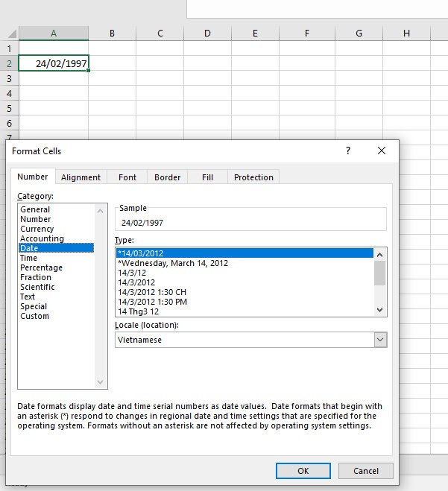Open the Font tab
This screenshot has height=491, width=448.
pos(127,177)
